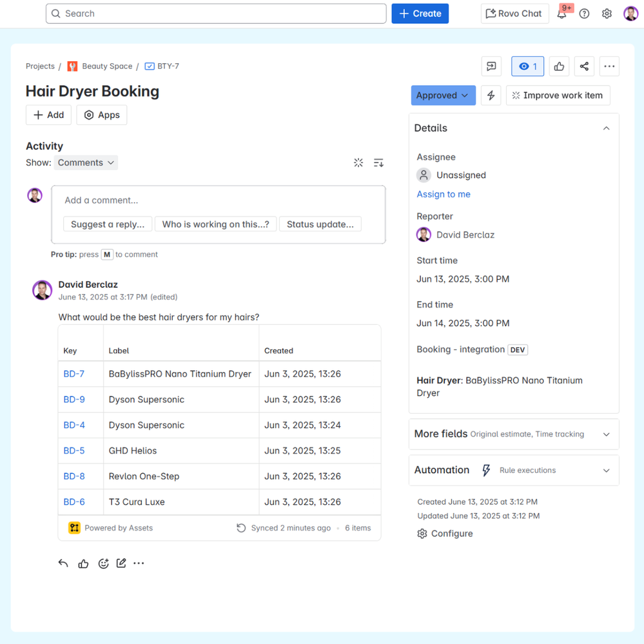Click reporter David Berclaz
The width and height of the screenshot is (644, 644).
click(x=456, y=235)
